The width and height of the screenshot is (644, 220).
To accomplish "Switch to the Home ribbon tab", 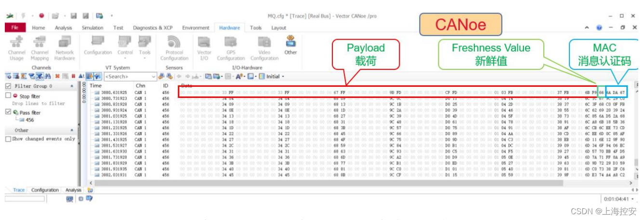I will point(39,28).
